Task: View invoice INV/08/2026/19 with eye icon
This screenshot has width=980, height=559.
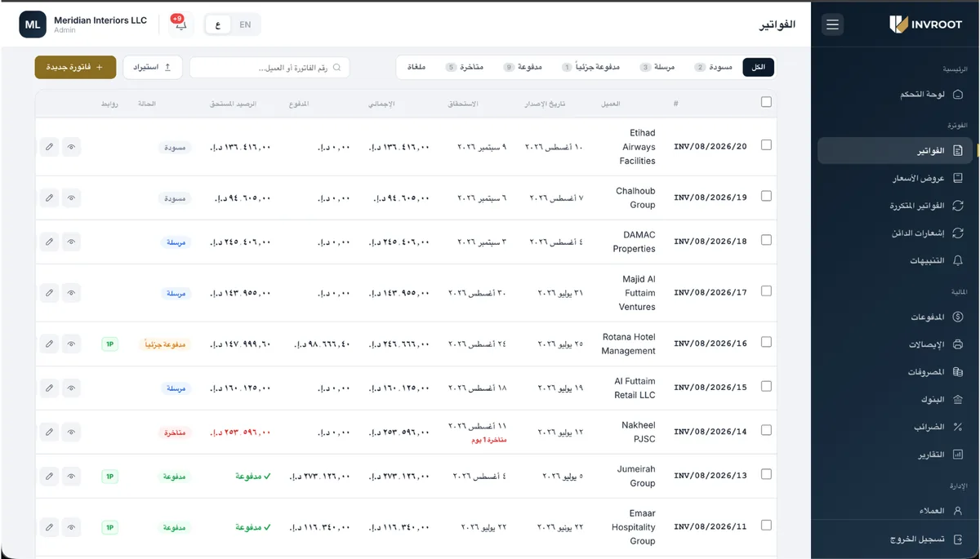Action: tap(71, 197)
